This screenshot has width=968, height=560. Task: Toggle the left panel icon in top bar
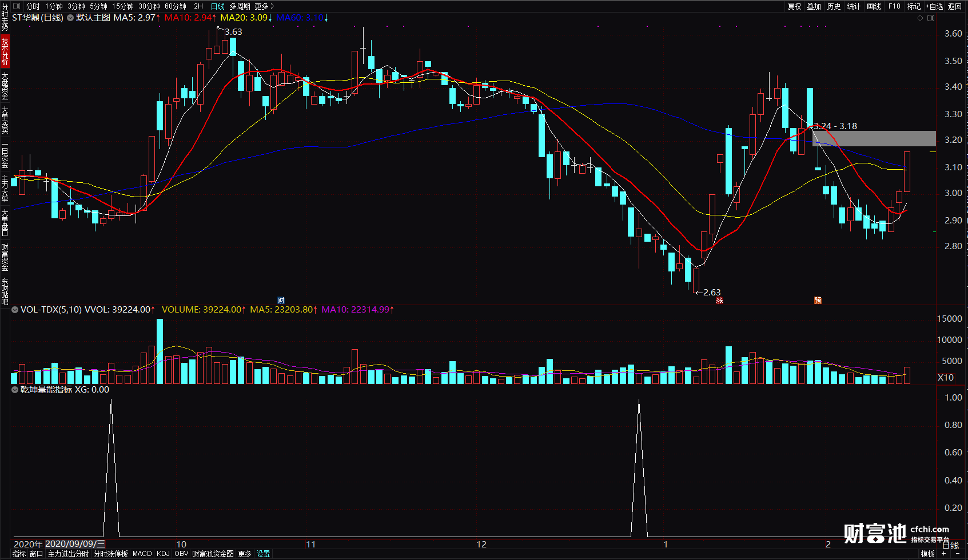click(16, 6)
